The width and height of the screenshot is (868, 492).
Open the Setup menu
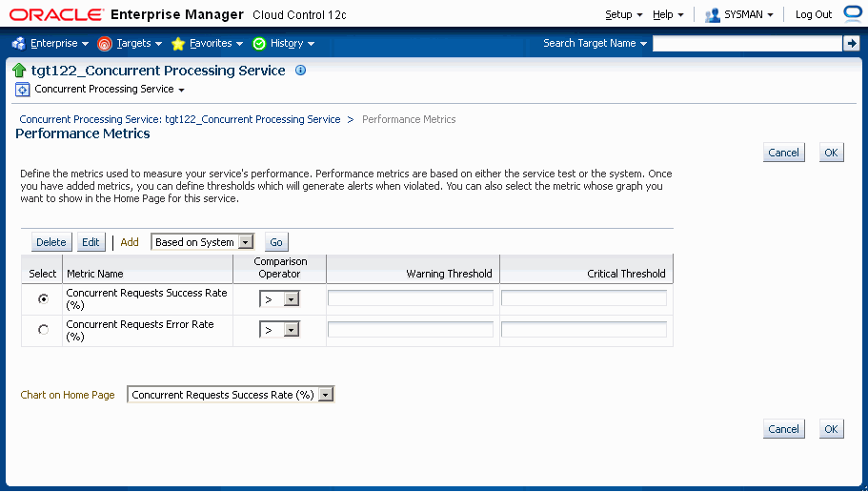624,15
